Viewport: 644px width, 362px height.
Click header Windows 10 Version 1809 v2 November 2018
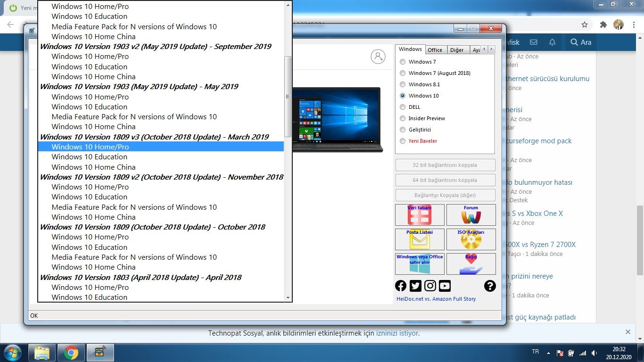pyautogui.click(x=161, y=177)
